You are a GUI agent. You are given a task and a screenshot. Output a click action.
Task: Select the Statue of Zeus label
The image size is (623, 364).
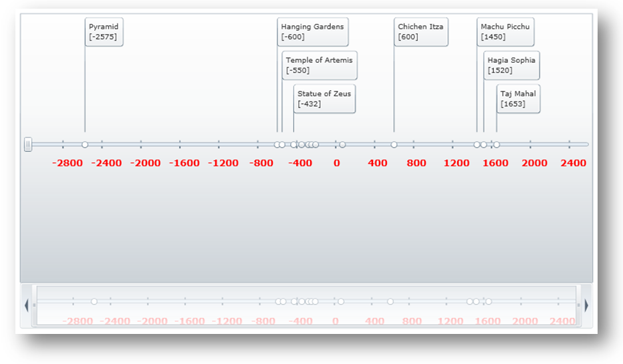tap(324, 99)
